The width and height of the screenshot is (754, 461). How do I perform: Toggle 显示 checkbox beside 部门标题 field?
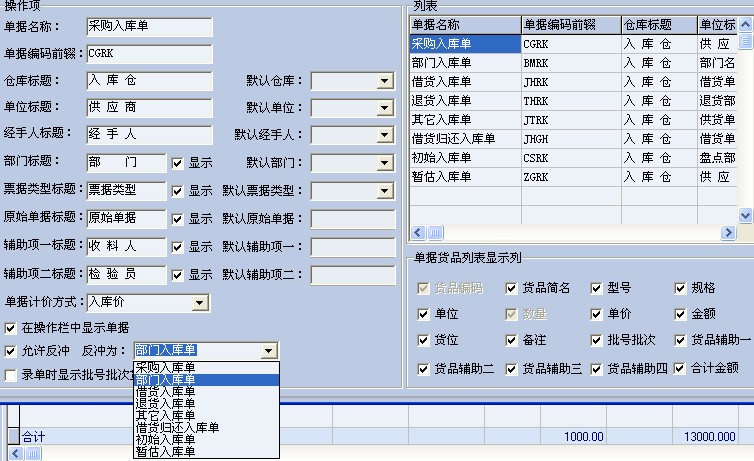178,163
